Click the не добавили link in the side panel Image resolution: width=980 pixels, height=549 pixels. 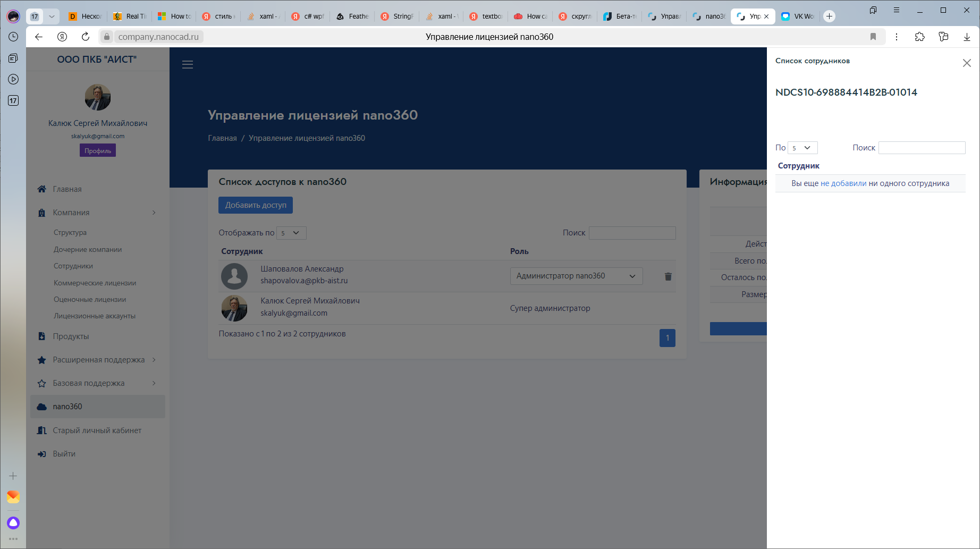pos(843,183)
